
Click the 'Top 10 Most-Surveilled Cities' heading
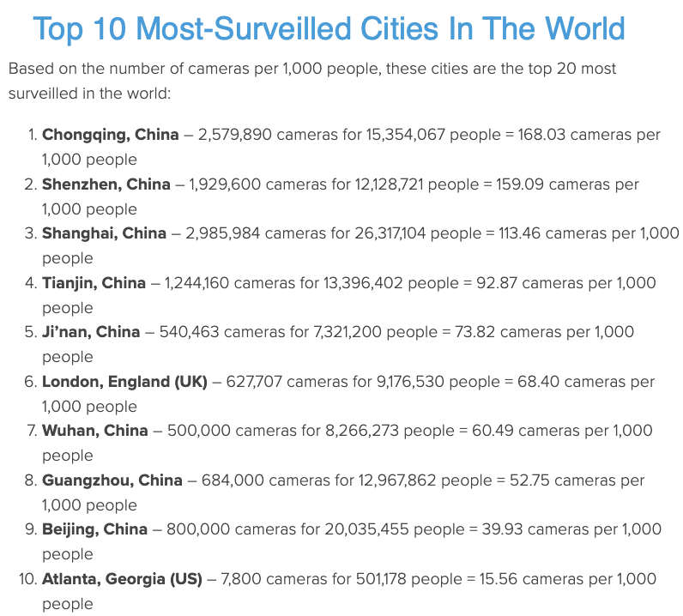[x=329, y=29]
